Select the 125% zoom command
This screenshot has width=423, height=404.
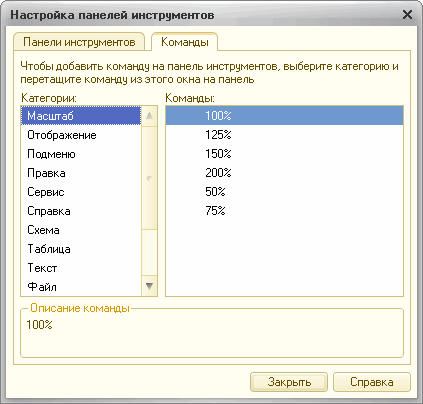pyautogui.click(x=284, y=135)
